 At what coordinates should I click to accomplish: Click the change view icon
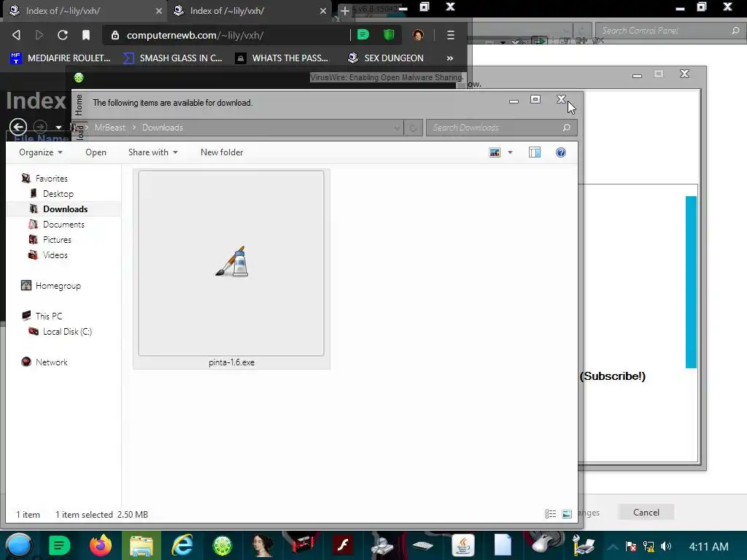point(495,152)
